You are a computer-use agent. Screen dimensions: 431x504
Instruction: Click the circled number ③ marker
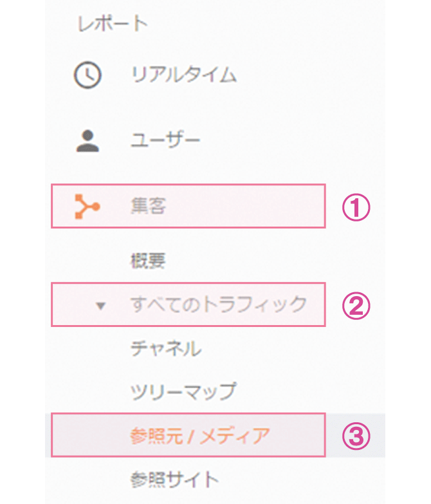click(x=356, y=436)
